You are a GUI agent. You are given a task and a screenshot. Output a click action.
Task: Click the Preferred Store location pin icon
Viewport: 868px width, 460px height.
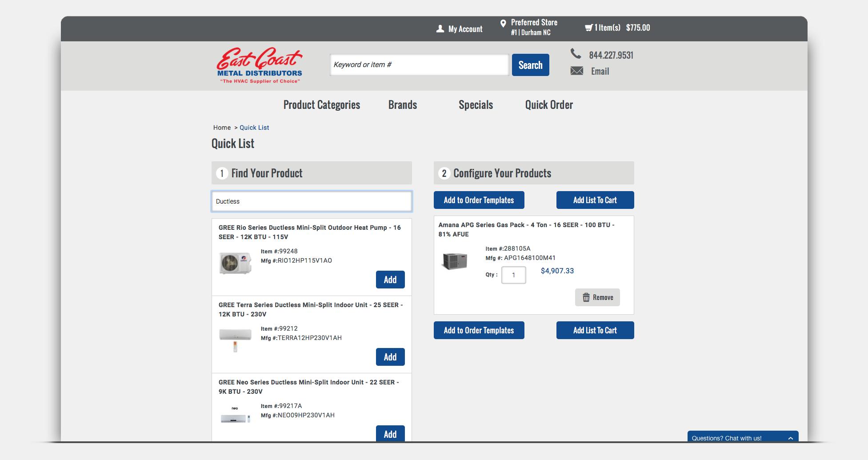503,24
